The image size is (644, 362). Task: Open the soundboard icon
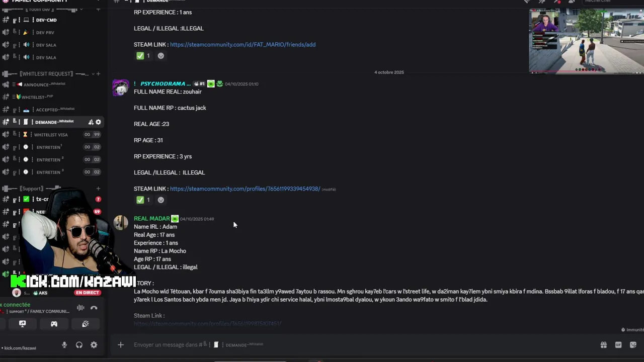[86, 324]
